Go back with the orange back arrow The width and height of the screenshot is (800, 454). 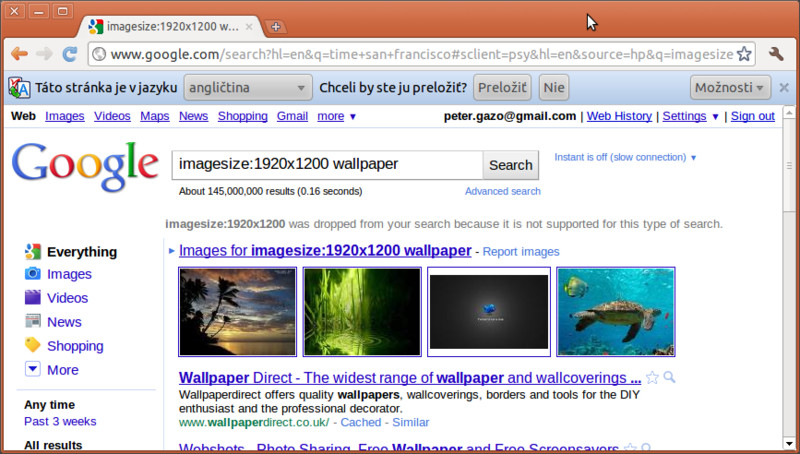(19, 54)
